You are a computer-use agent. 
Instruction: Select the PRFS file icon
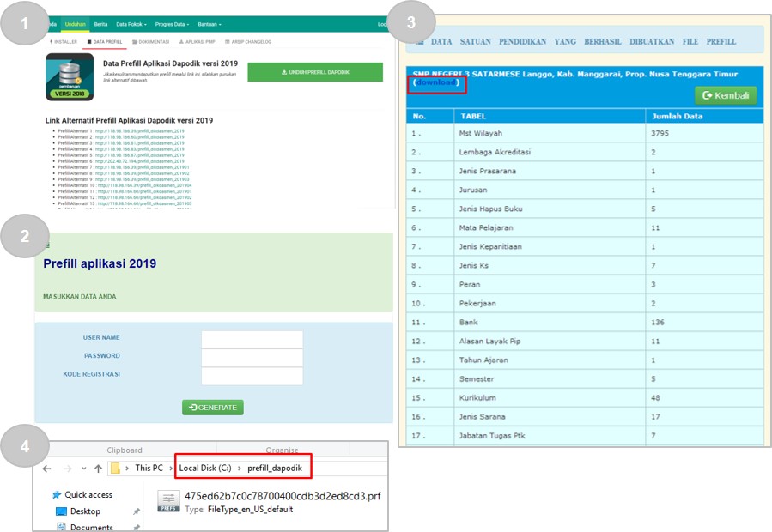coord(168,501)
